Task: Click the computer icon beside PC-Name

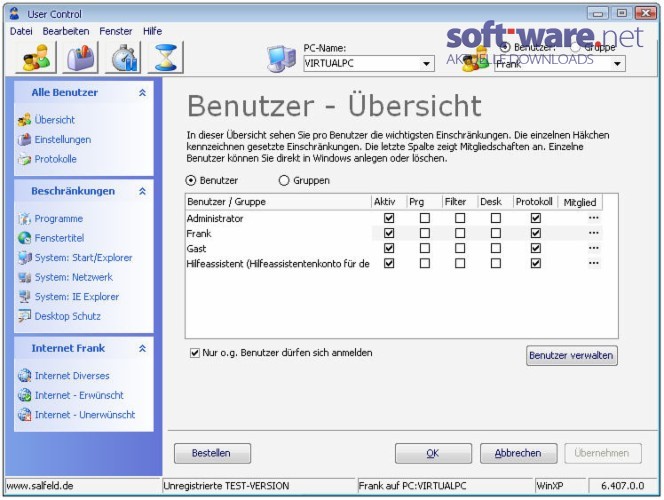Action: (x=281, y=58)
